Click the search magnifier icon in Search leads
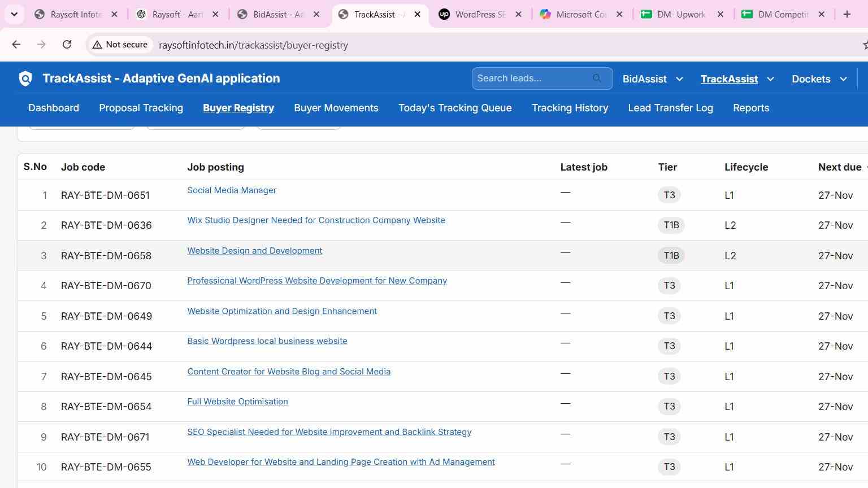 pyautogui.click(x=597, y=79)
